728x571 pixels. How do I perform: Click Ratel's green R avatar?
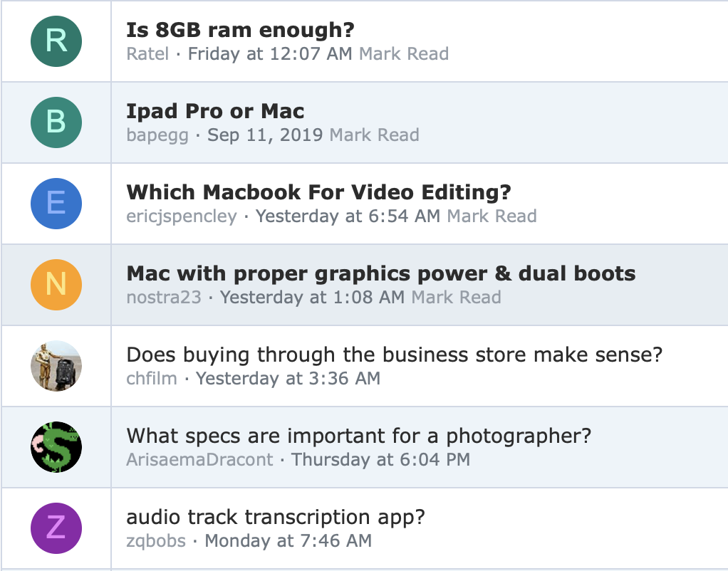click(56, 41)
